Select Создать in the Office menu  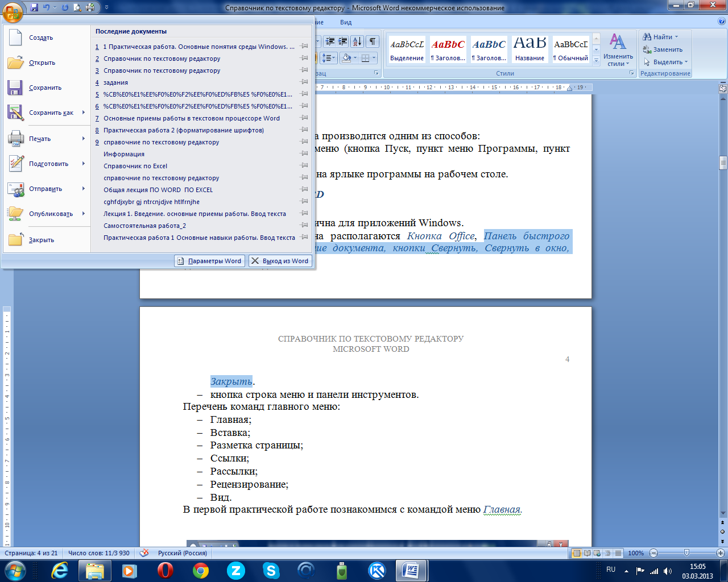click(46, 38)
